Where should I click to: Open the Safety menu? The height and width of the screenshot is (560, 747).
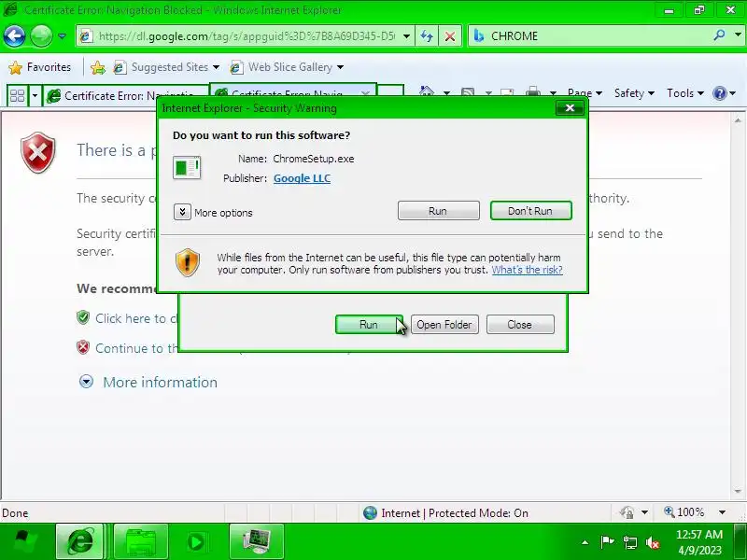pos(634,92)
